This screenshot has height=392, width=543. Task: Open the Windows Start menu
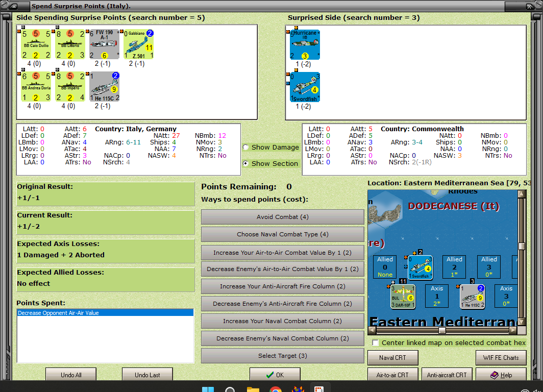click(208, 389)
